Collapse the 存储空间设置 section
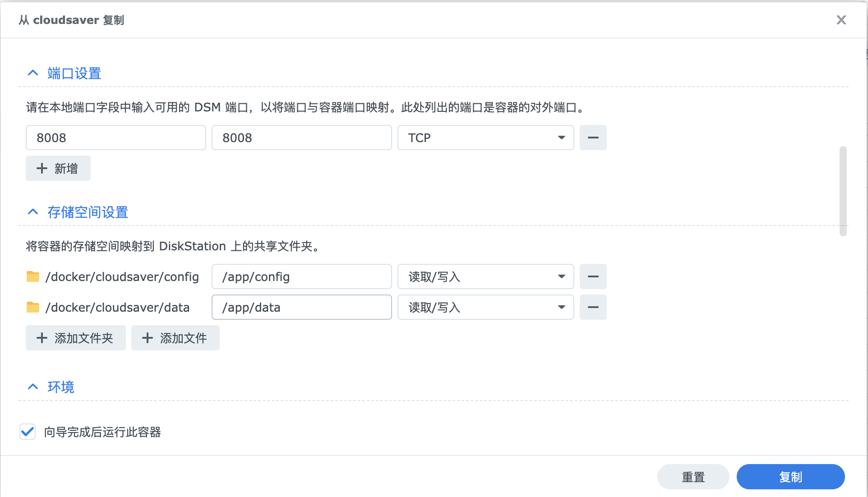 pos(33,212)
